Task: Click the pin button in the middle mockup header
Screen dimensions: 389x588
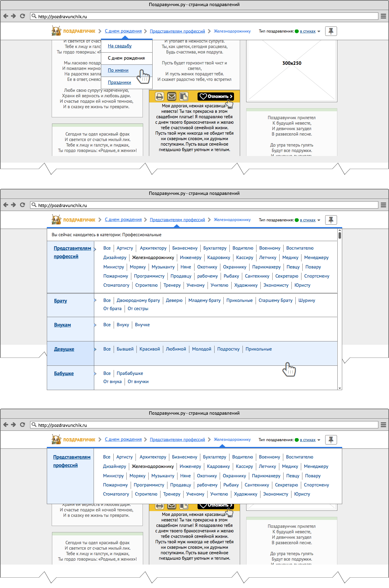Action: pos(331,220)
